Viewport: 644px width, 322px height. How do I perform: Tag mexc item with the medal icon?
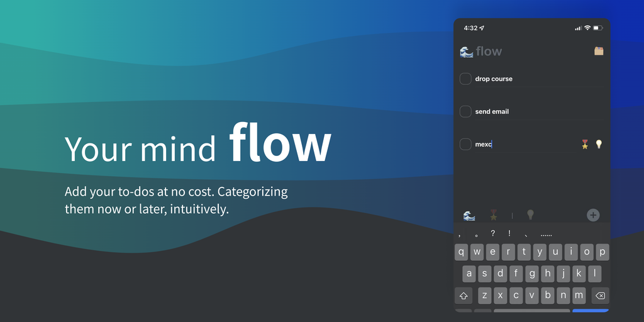pos(585,144)
